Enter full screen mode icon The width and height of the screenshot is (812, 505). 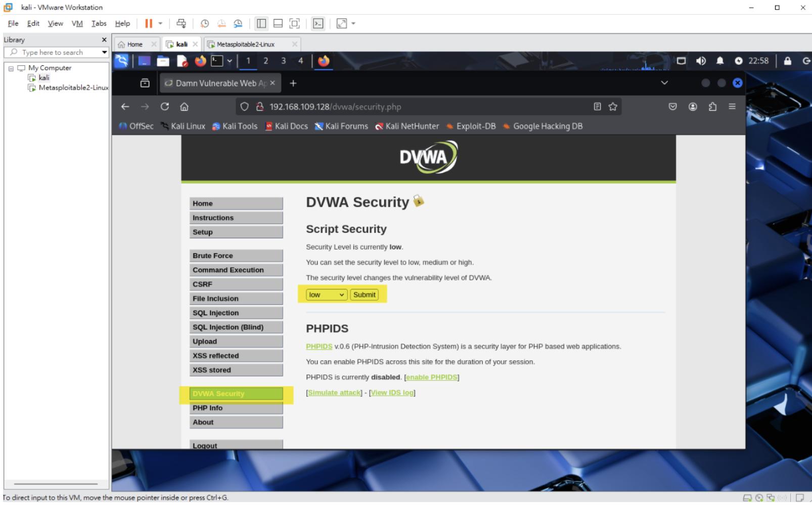(294, 23)
